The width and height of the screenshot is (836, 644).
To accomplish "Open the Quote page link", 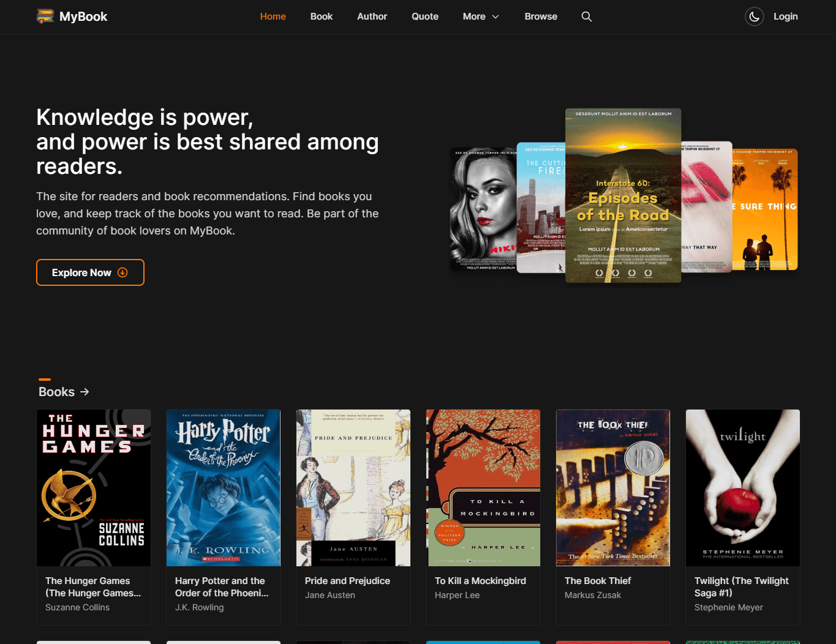I will pyautogui.click(x=425, y=17).
